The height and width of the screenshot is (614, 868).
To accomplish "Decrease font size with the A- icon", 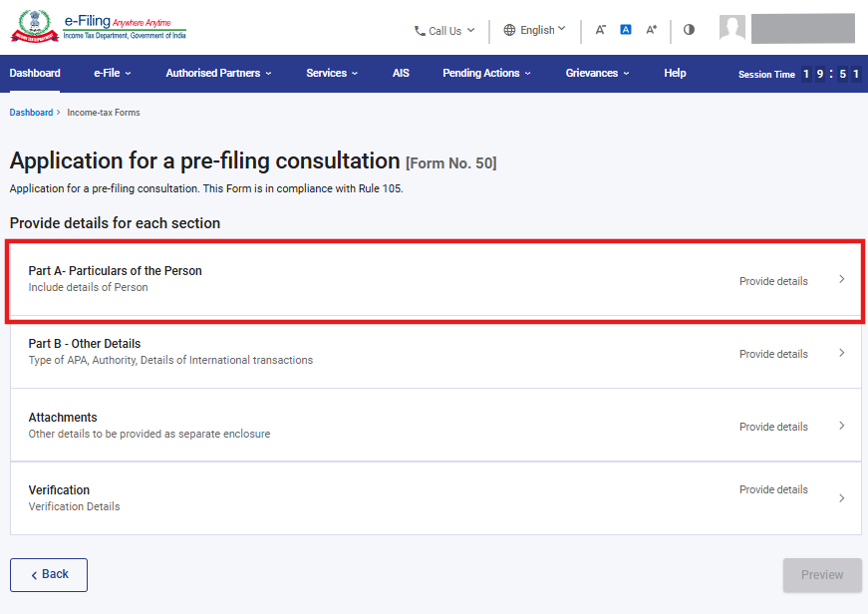I will point(601,29).
